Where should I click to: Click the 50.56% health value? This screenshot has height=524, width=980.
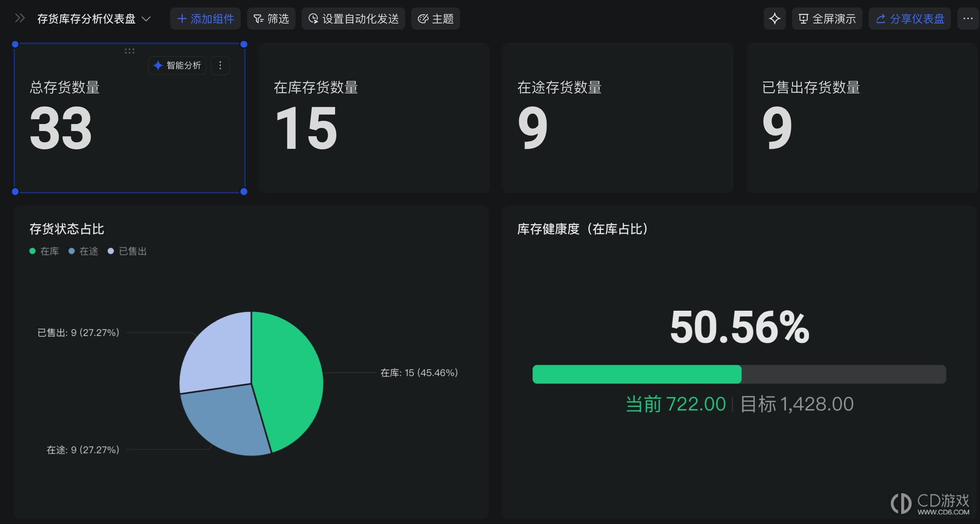pyautogui.click(x=739, y=327)
